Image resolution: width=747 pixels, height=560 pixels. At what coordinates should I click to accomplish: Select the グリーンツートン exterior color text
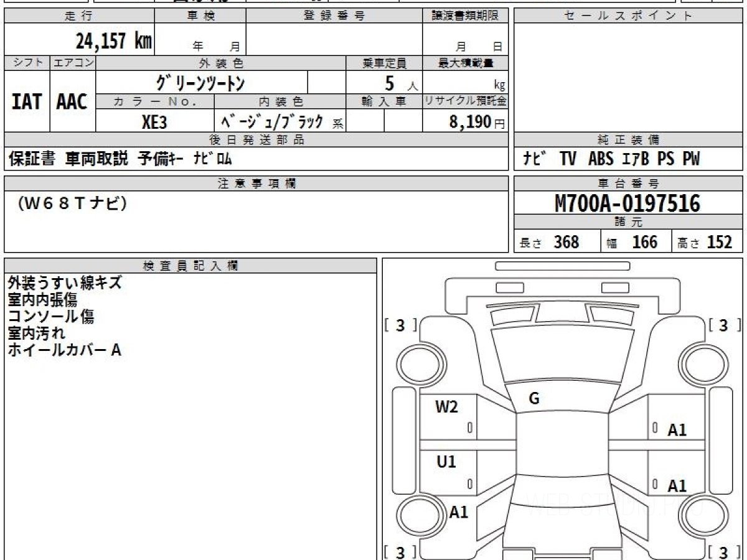[201, 82]
